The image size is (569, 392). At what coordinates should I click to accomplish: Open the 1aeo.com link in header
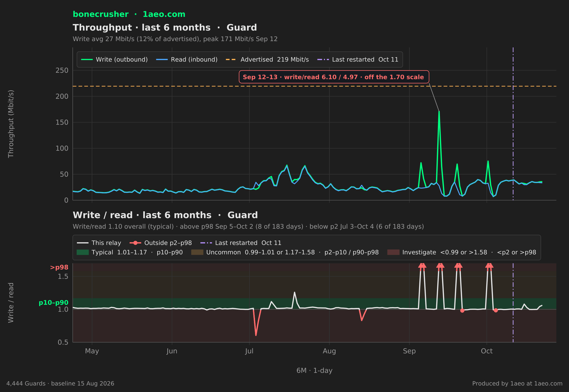click(x=164, y=14)
